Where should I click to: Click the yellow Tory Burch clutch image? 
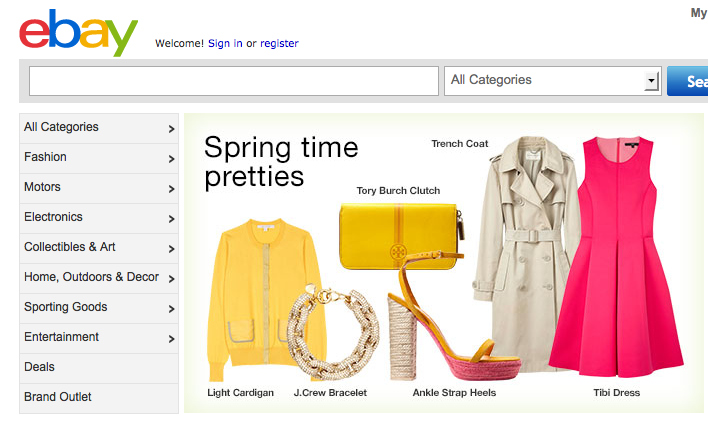point(401,235)
